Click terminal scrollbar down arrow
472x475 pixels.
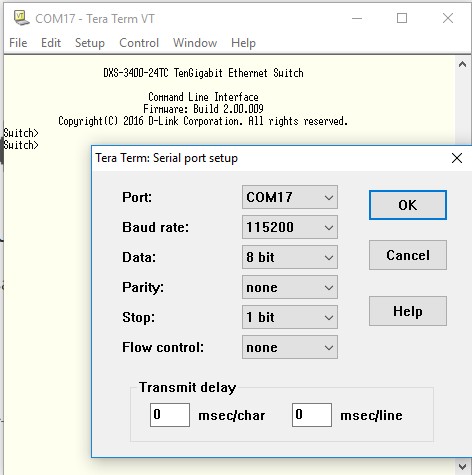[x=462, y=466]
